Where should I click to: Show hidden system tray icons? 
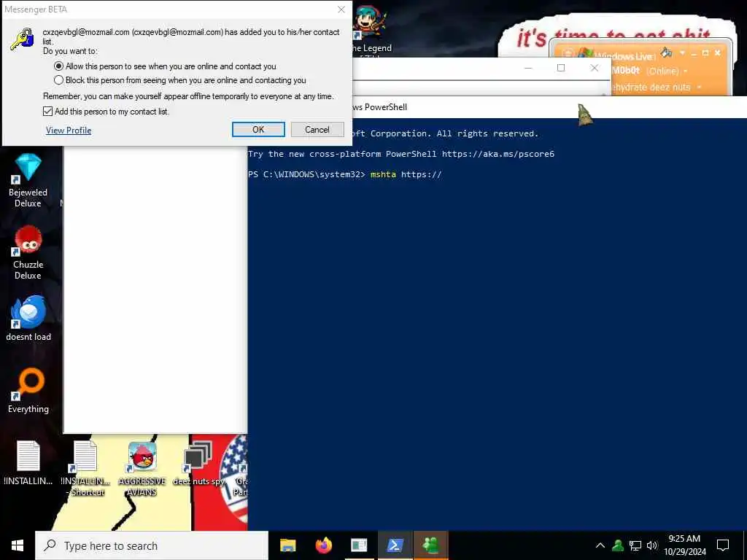[600, 545]
